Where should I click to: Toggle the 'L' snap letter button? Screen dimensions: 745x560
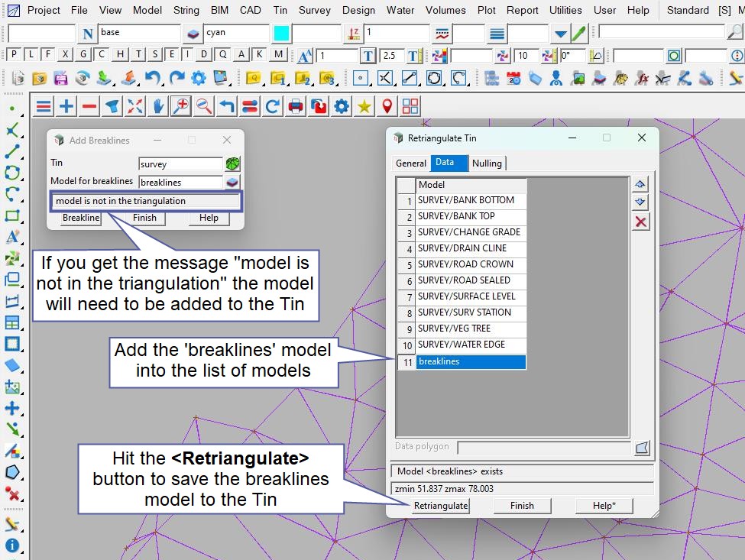point(31,54)
